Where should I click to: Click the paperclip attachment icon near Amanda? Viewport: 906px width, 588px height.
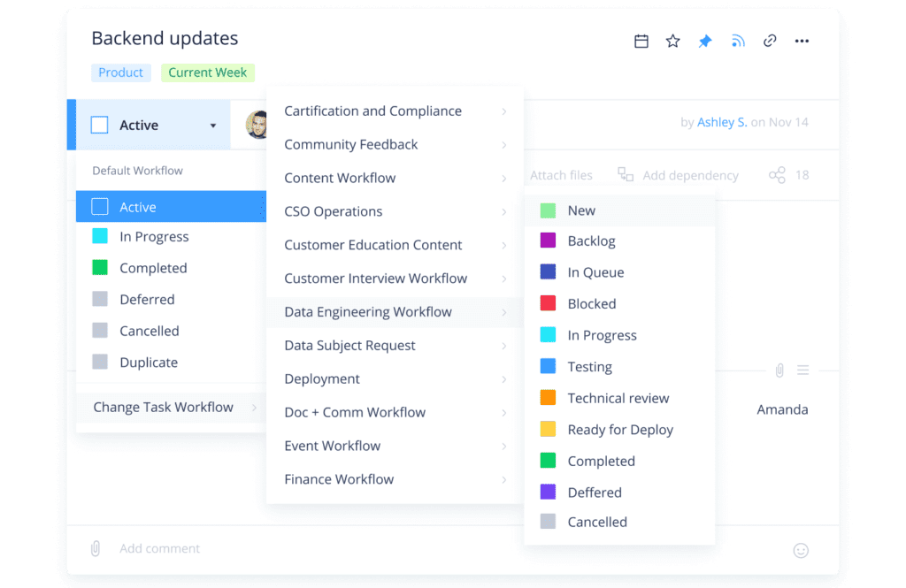[779, 370]
